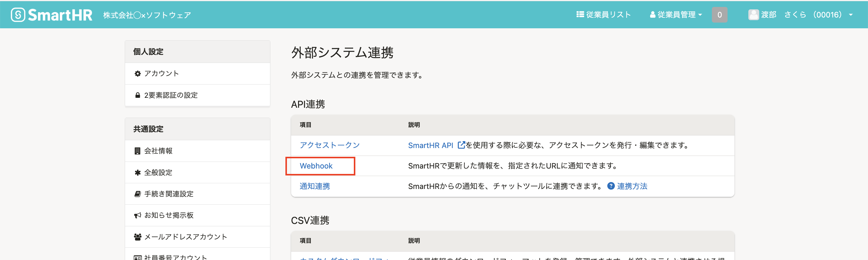Click the megaphone icon beside お知らせ掲示板
868x260 pixels.
137,215
